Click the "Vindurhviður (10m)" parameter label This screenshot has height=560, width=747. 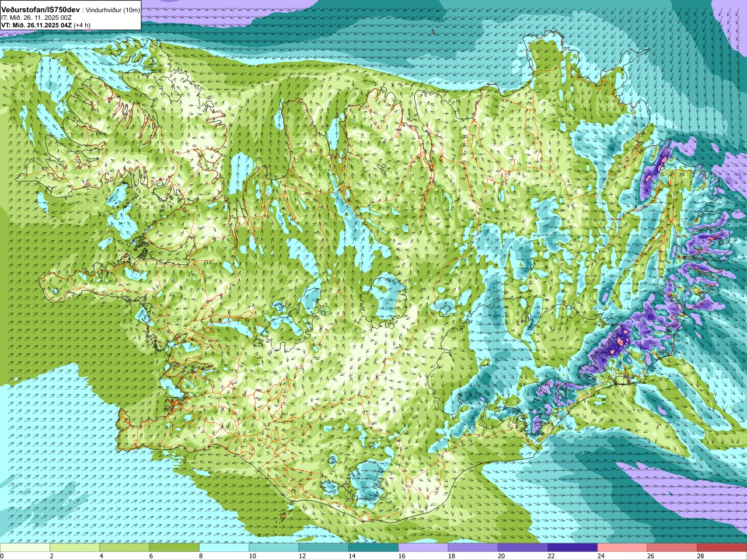pos(113,10)
